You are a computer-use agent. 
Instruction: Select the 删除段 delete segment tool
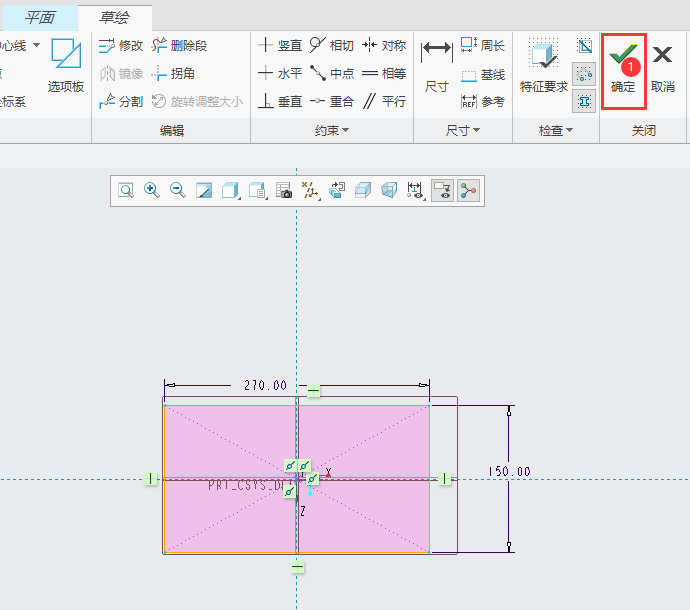click(x=179, y=45)
